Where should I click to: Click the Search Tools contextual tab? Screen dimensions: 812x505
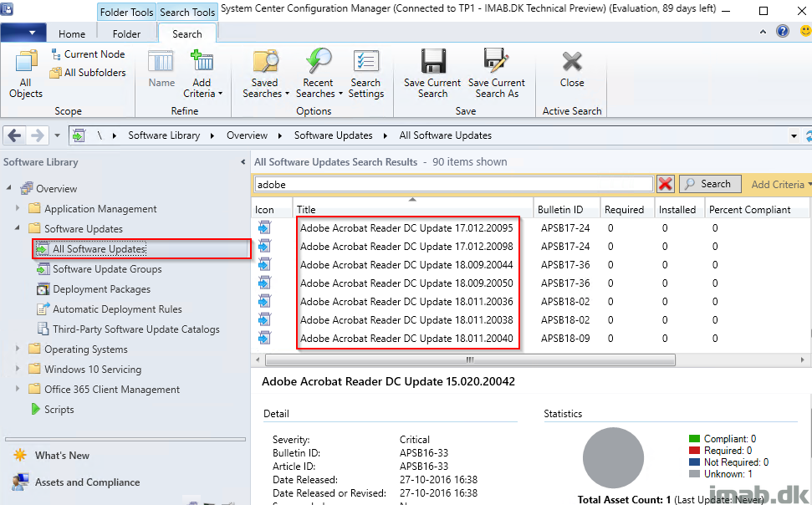(x=187, y=12)
